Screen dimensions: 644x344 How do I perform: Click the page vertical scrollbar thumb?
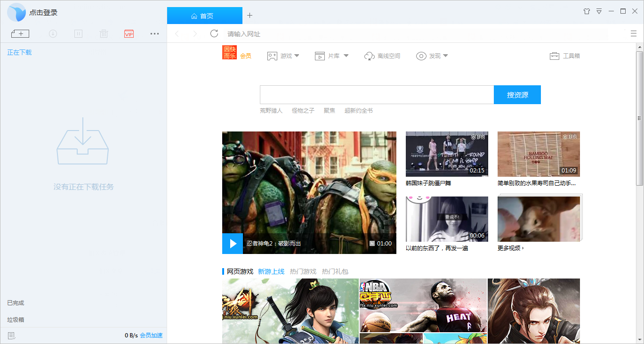coord(640,118)
